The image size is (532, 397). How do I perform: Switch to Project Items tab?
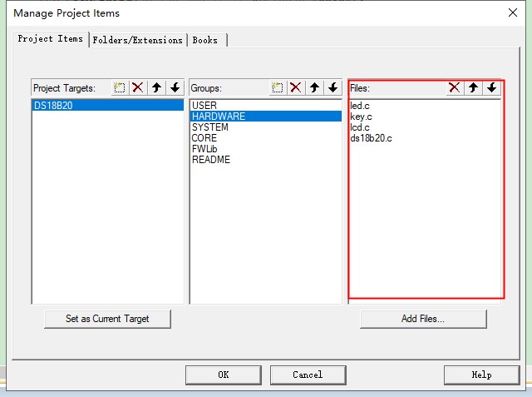(51, 39)
